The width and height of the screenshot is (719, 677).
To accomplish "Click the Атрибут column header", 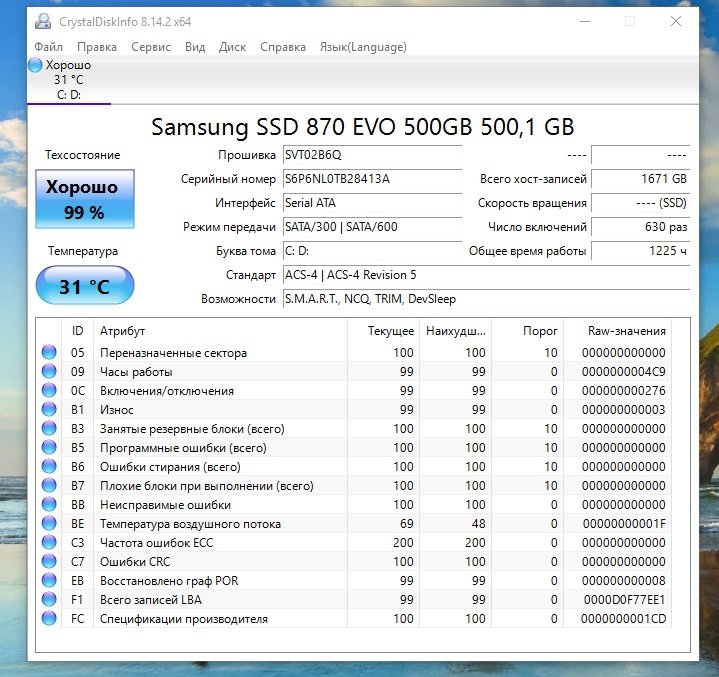I will 122,331.
